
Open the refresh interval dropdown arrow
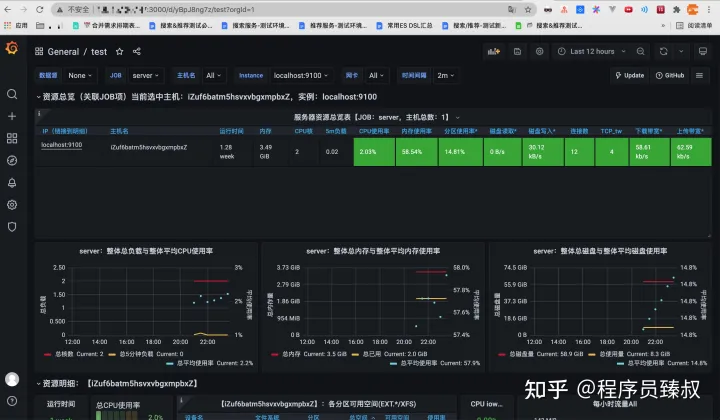click(681, 51)
